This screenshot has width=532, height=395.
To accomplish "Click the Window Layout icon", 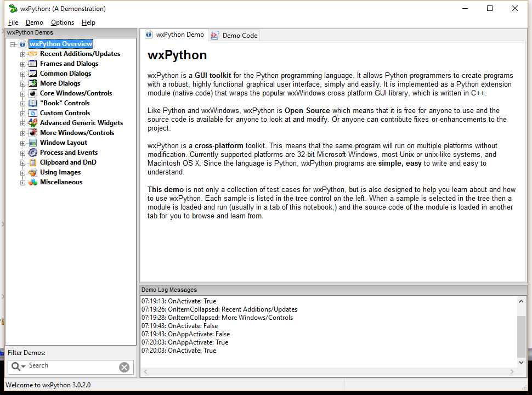I will tap(33, 143).
